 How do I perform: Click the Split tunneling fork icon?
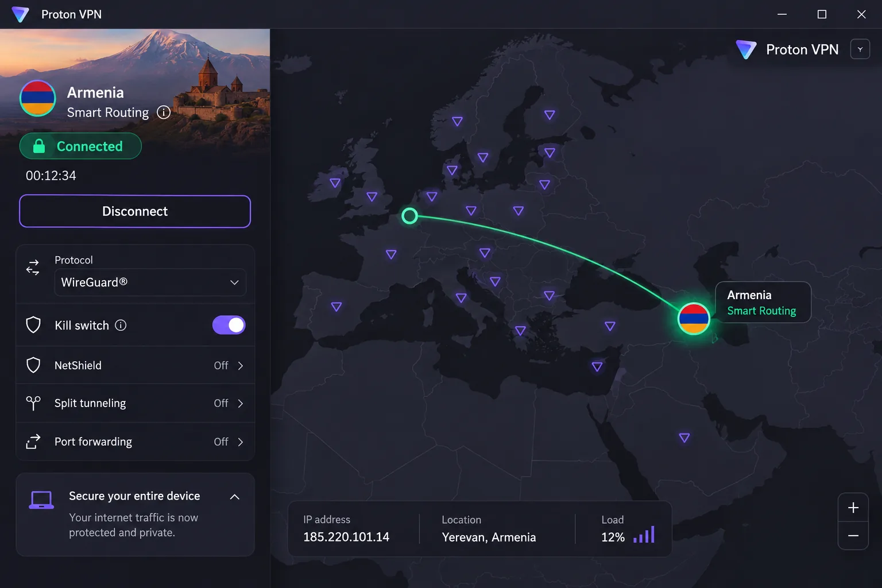point(33,403)
